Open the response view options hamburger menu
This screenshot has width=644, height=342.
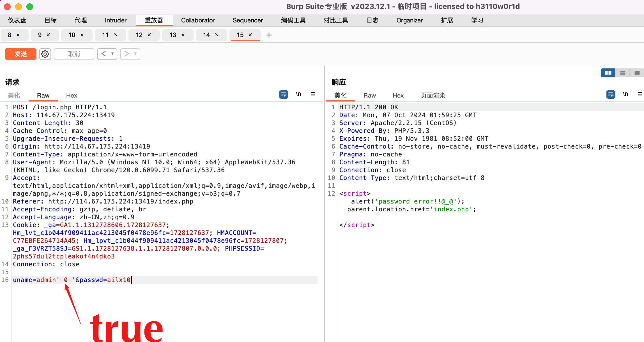(x=640, y=94)
